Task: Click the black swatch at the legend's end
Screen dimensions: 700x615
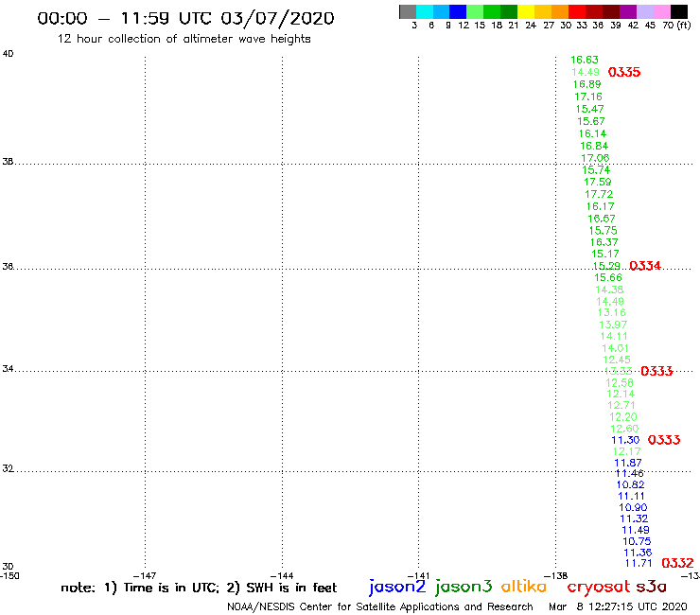Action: pos(679,12)
